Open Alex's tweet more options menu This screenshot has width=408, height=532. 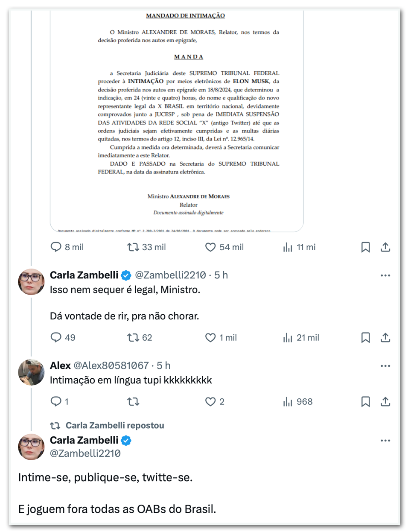(385, 366)
